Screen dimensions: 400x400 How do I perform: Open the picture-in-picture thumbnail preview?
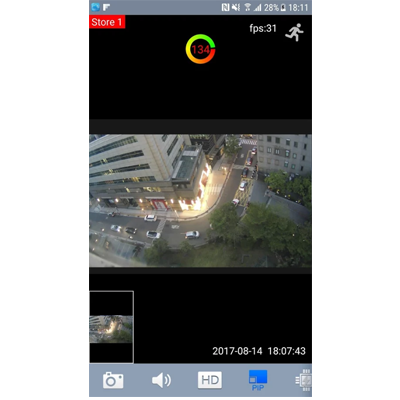point(111,327)
